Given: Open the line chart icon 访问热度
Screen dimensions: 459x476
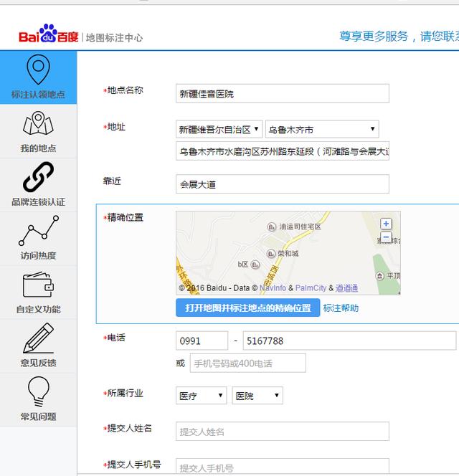Looking at the screenshot, I should (39, 230).
